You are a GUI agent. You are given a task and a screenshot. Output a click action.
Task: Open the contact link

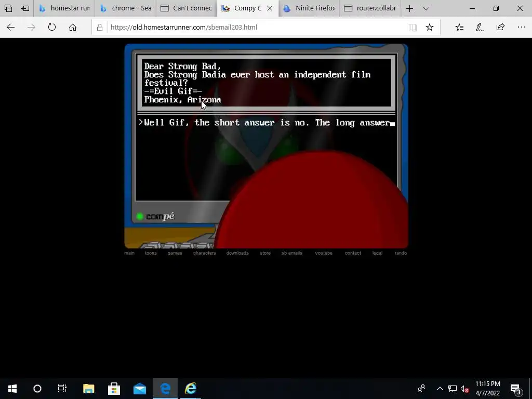click(x=353, y=253)
